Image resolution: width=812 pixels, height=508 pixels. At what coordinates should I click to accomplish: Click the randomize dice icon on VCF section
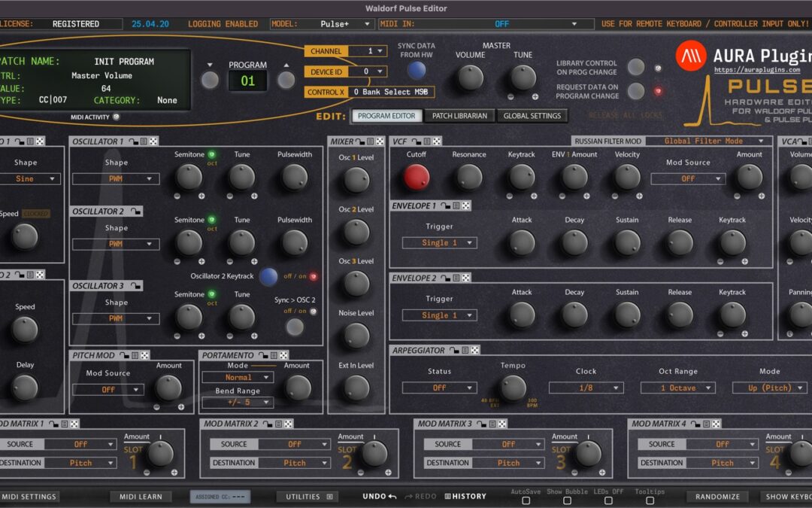pos(437,141)
